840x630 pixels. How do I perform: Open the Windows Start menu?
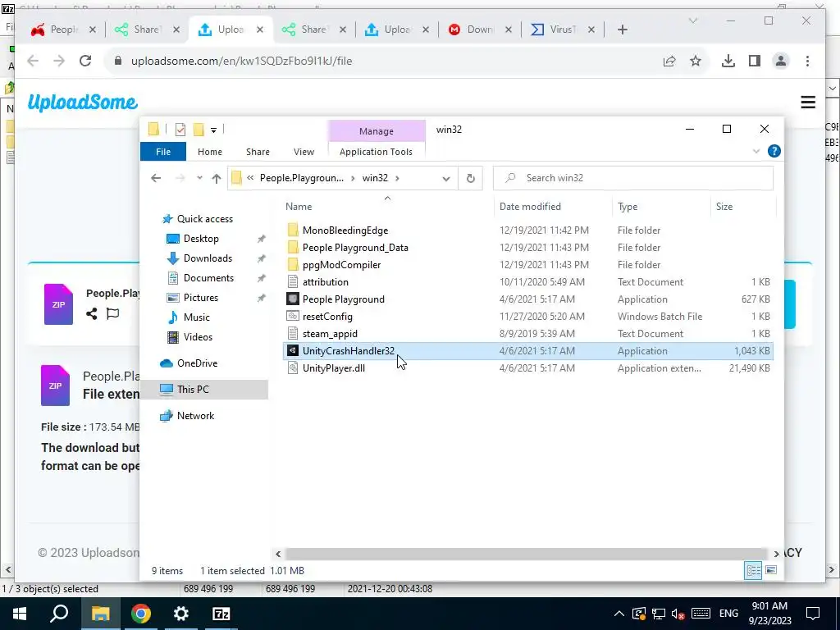point(20,614)
